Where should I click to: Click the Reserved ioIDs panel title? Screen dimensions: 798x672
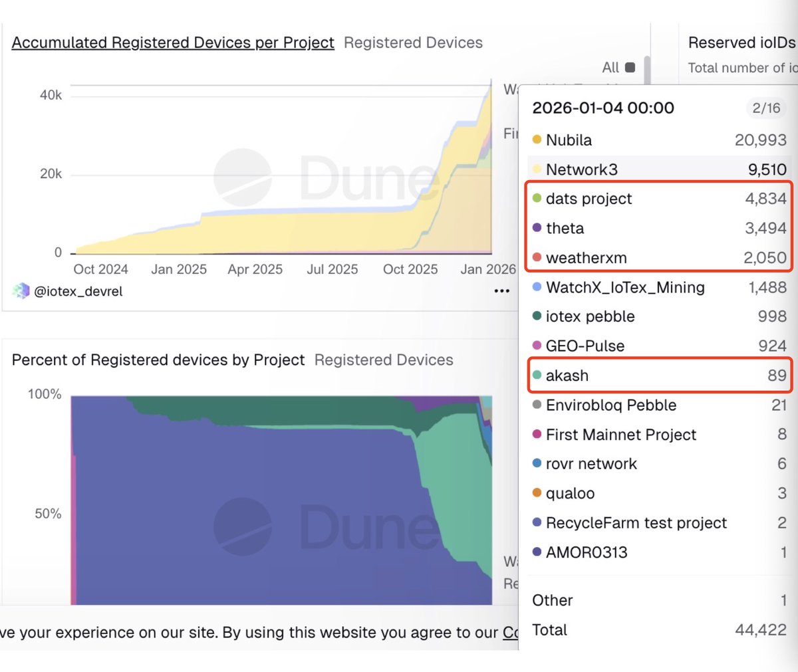[742, 43]
